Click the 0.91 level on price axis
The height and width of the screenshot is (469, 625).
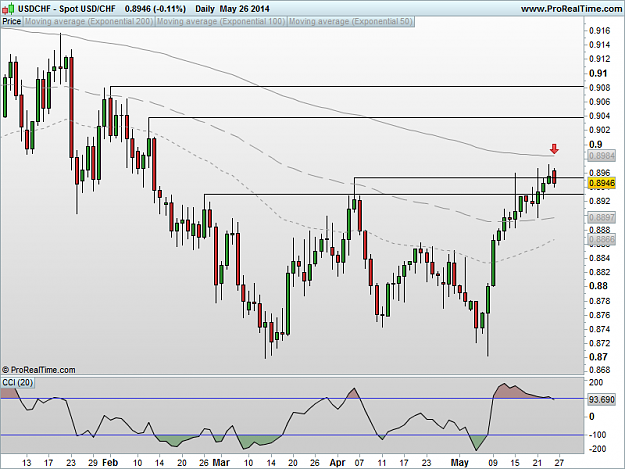[598, 73]
